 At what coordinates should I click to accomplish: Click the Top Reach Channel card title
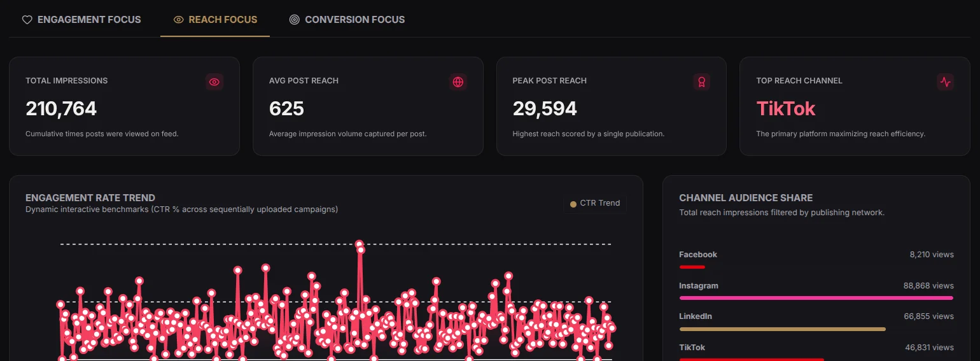coord(799,81)
